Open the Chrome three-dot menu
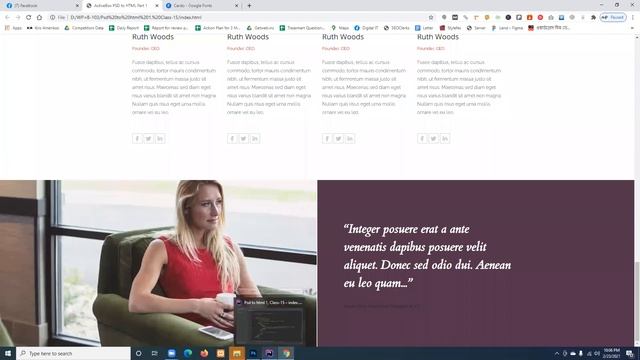The height and width of the screenshot is (360, 640). (633, 18)
